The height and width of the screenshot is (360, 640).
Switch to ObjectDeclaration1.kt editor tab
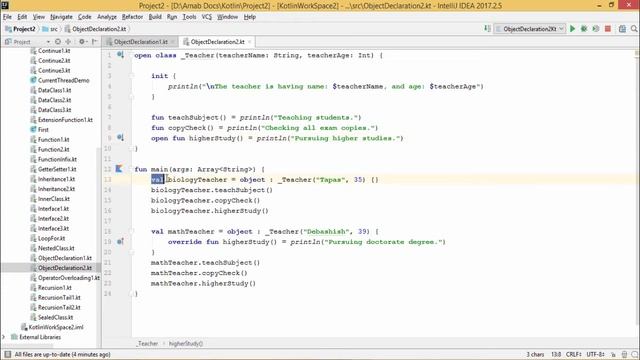pyautogui.click(x=140, y=42)
